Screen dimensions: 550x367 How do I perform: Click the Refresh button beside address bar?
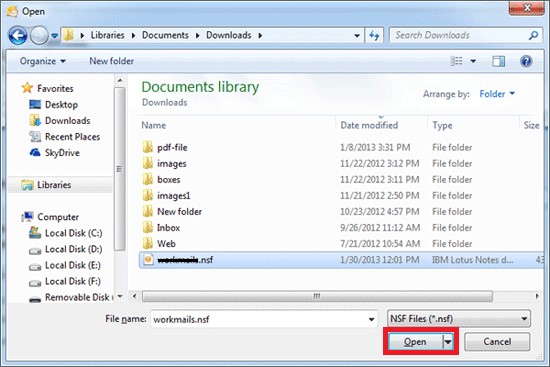pos(374,35)
